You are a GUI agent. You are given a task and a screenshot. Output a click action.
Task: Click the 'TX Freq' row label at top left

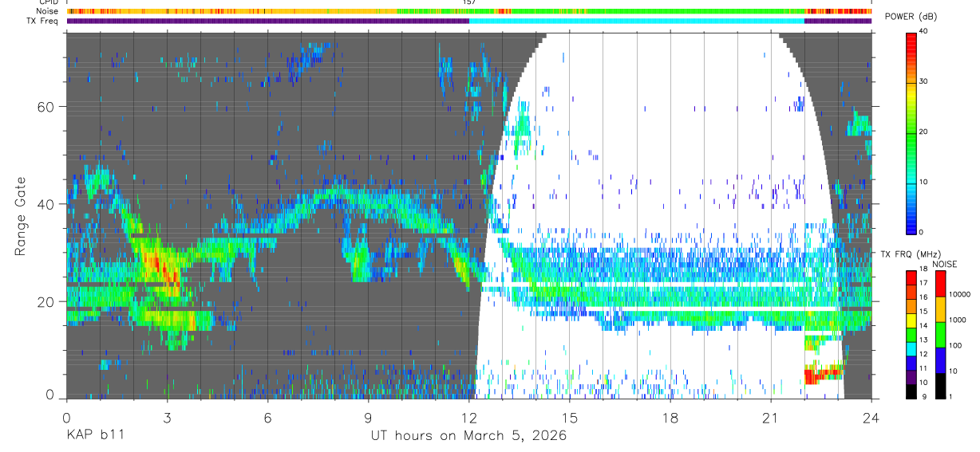[x=43, y=21]
